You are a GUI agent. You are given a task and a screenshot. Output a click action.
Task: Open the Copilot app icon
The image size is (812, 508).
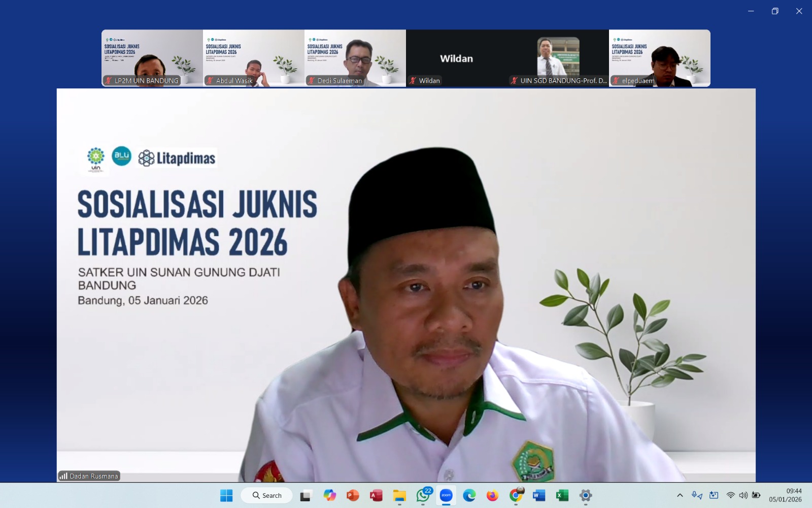pos(329,495)
